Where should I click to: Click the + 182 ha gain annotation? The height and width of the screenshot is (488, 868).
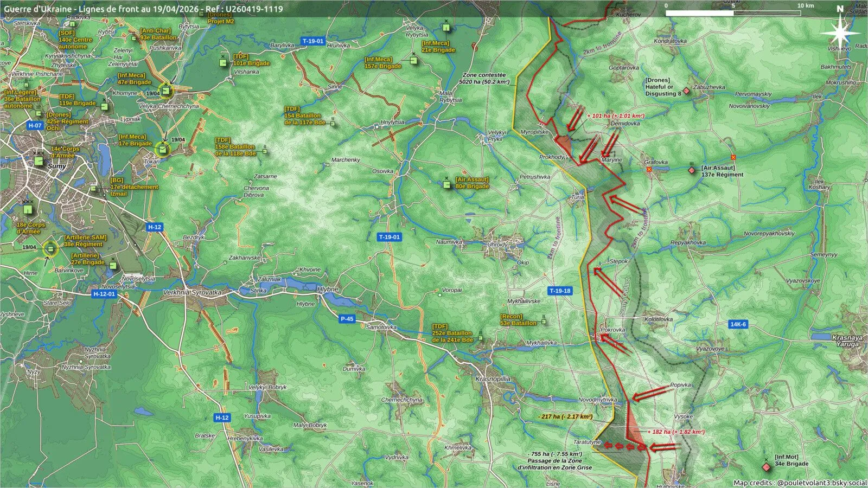click(676, 432)
